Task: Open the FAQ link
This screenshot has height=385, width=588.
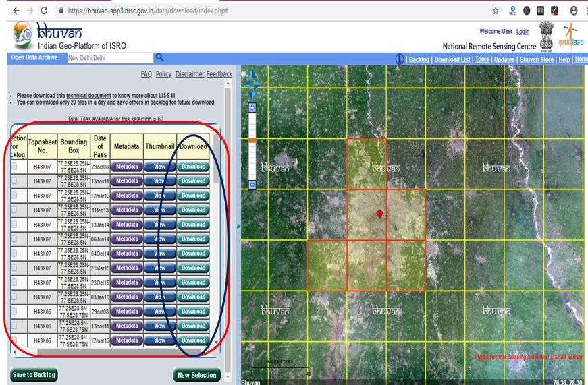Action: 146,74
